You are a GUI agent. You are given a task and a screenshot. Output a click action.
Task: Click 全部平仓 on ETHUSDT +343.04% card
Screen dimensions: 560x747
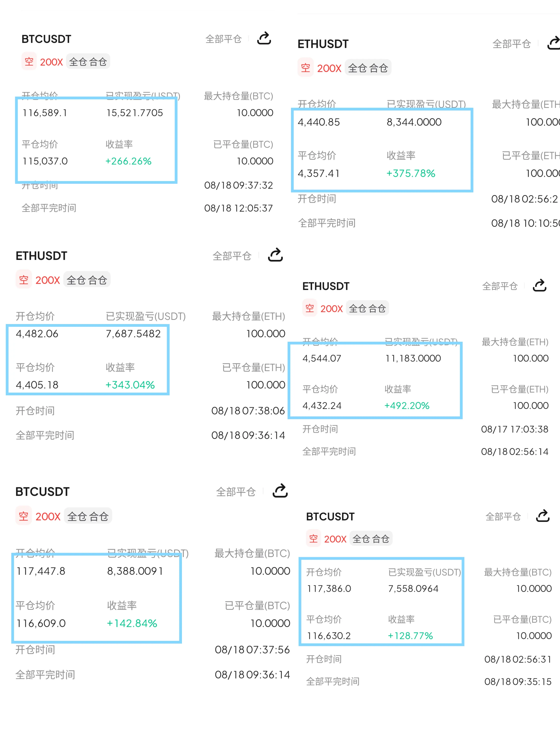pos(232,256)
